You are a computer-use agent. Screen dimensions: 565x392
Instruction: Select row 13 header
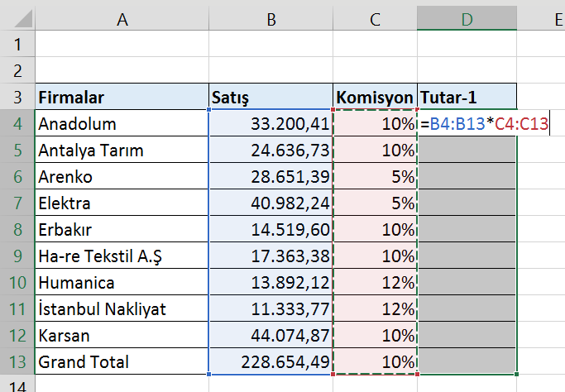pos(17,361)
